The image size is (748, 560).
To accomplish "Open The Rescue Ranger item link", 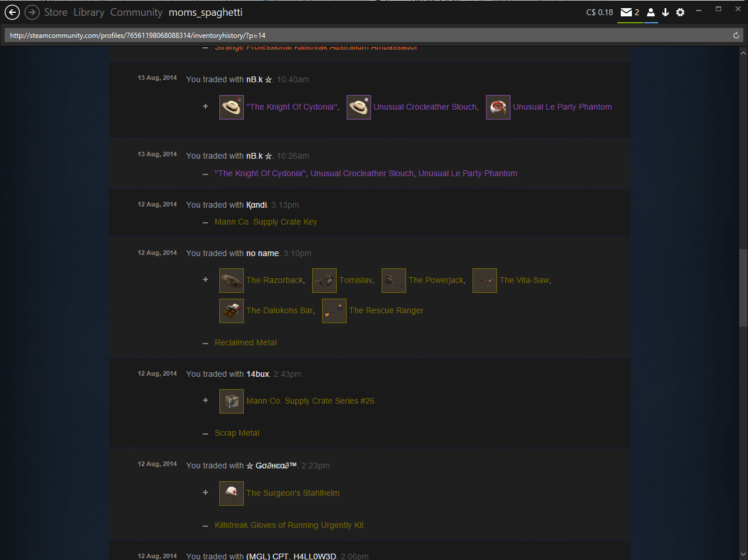I will tap(386, 310).
